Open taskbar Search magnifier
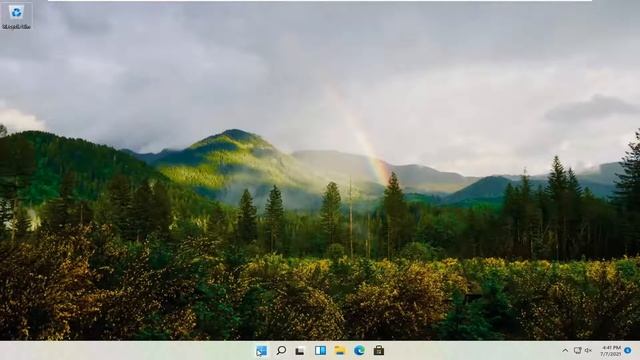 281,350
